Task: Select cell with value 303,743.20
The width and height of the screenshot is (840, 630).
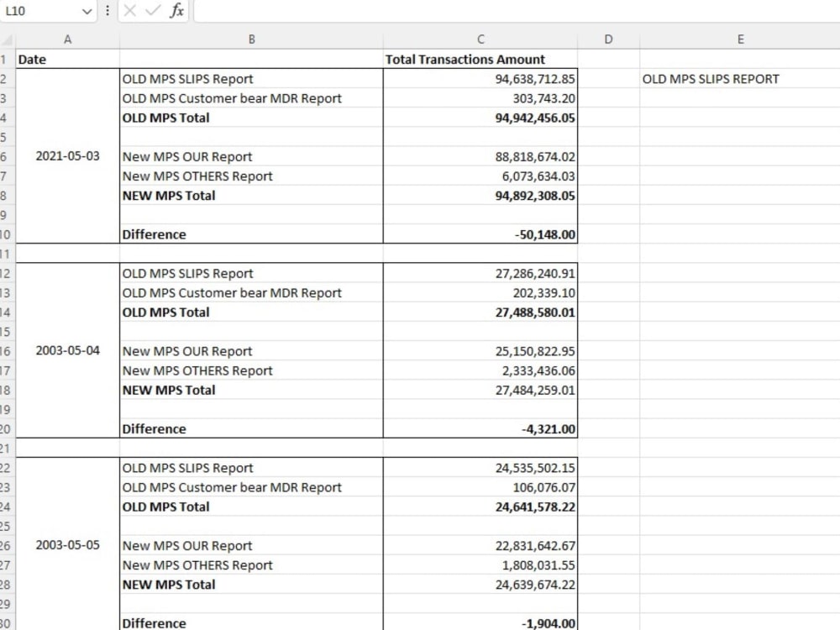Action: pyautogui.click(x=480, y=98)
